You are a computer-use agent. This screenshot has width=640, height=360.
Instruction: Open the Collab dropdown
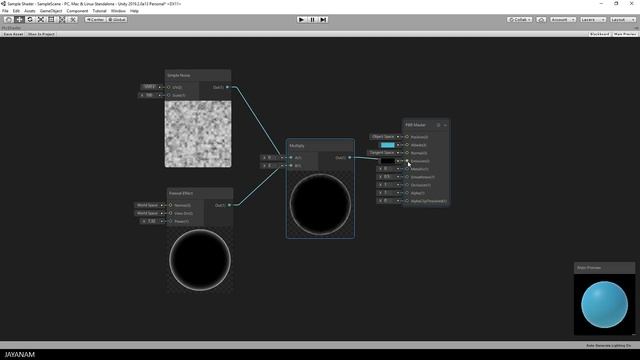pos(520,20)
